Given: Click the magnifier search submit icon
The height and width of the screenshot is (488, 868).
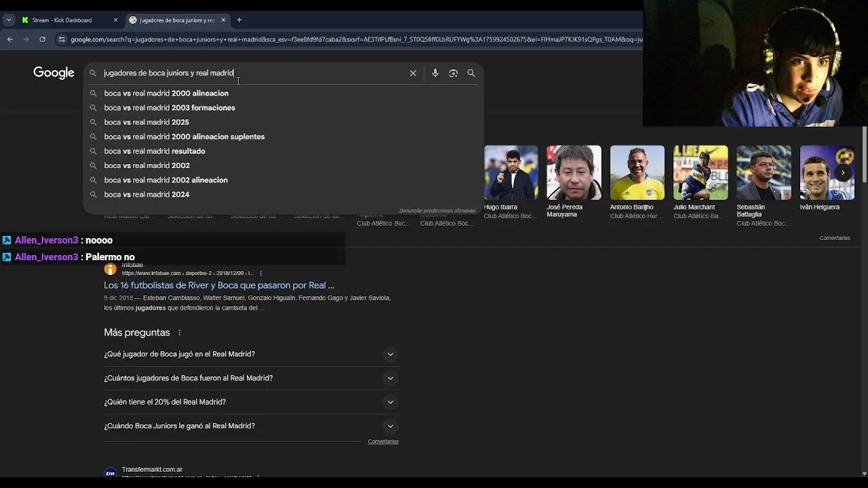Looking at the screenshot, I should tap(471, 73).
